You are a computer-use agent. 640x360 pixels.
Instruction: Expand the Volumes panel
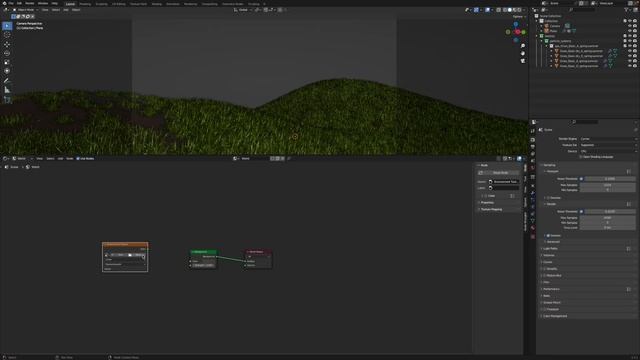point(549,256)
